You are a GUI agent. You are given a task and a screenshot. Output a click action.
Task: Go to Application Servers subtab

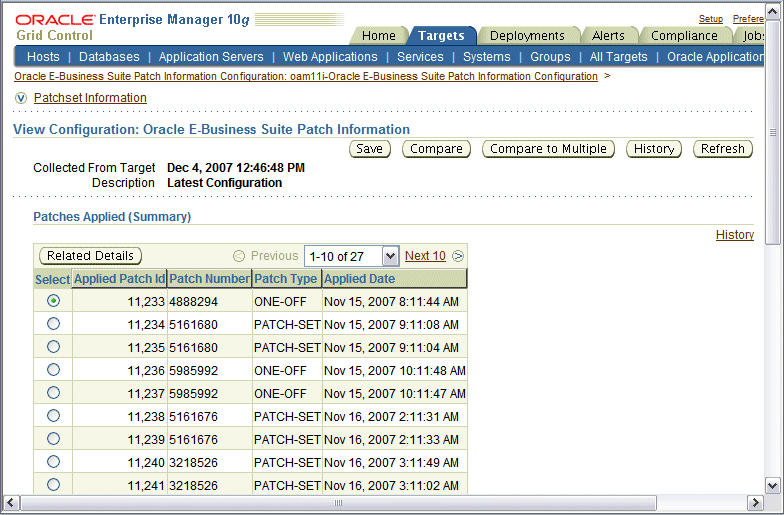click(211, 56)
